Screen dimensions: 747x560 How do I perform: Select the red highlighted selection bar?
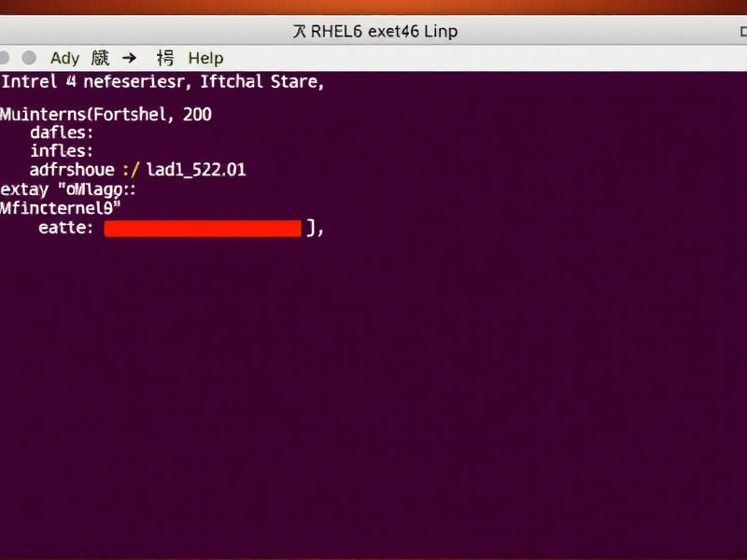tap(202, 228)
